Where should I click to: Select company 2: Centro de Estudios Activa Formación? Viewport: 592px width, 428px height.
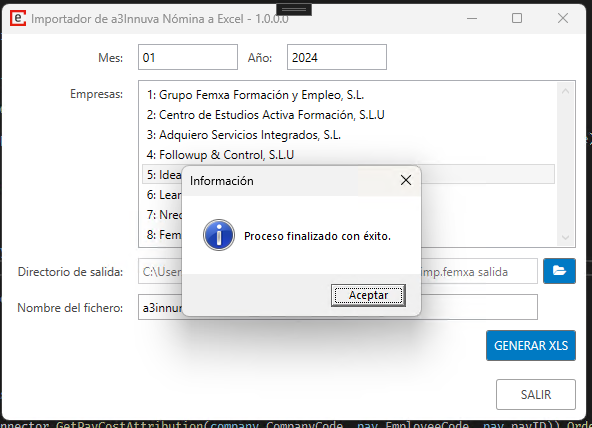pyautogui.click(x=348, y=115)
